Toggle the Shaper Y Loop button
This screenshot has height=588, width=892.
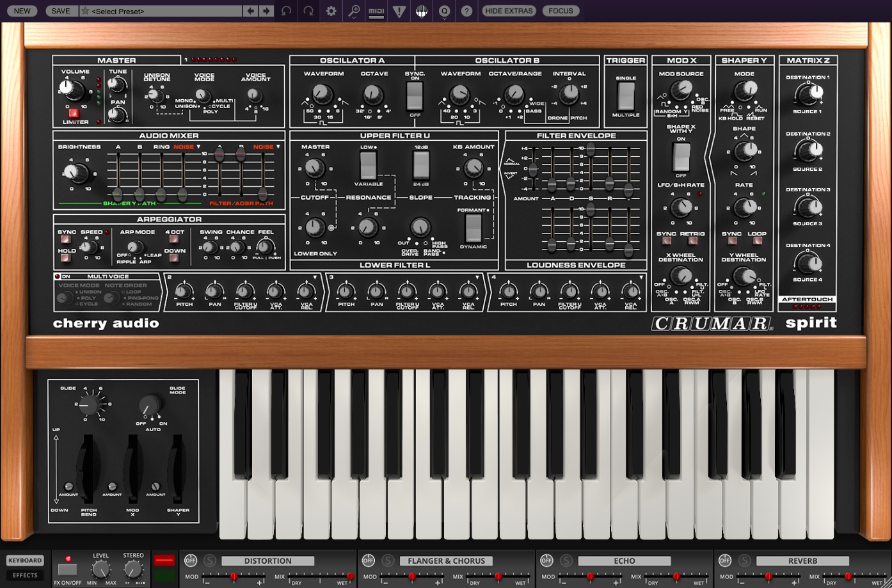[758, 241]
